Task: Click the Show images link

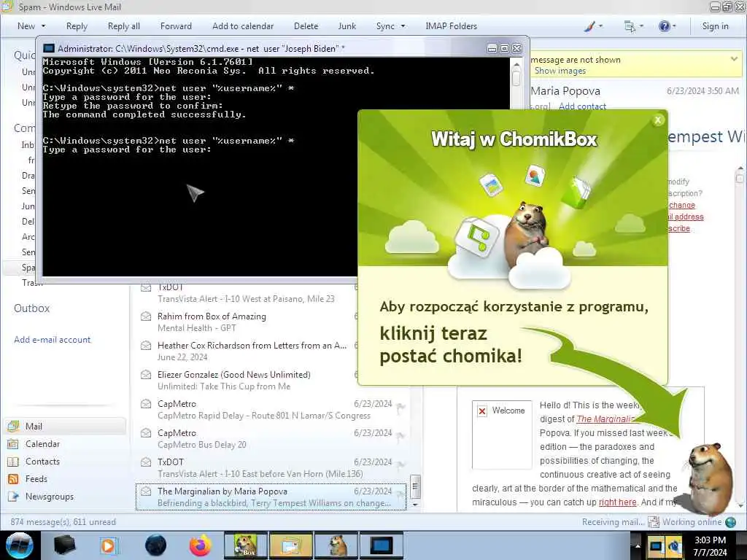Action: point(560,71)
